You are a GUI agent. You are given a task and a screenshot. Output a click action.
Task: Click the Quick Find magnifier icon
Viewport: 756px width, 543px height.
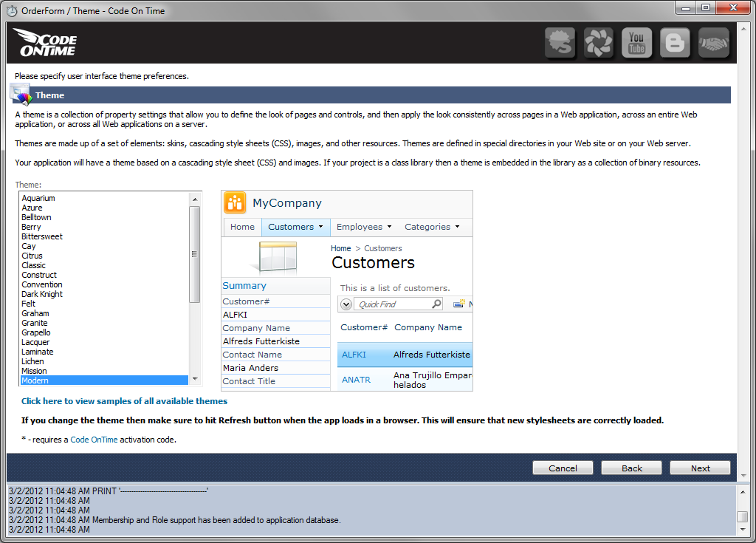(x=436, y=304)
